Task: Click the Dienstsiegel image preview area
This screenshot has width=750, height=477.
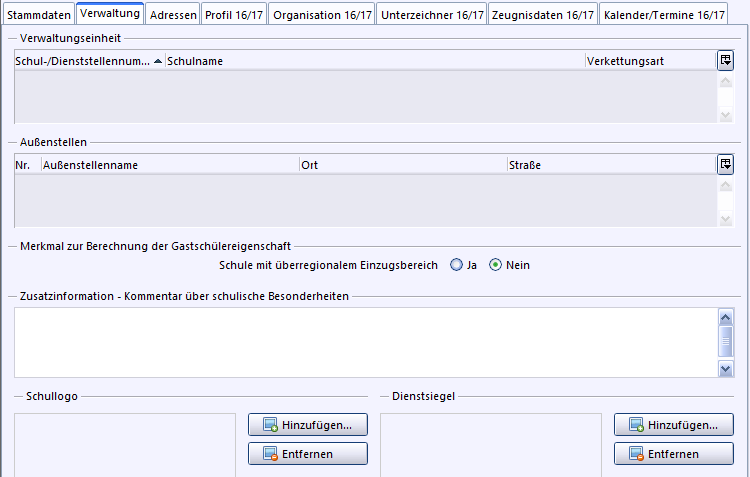Action: 491,445
